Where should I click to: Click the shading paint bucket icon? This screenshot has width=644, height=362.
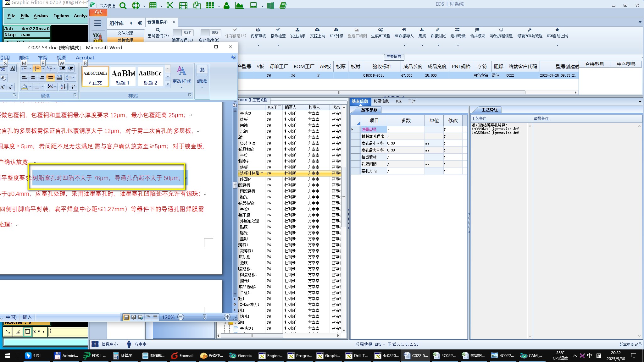click(x=25, y=87)
